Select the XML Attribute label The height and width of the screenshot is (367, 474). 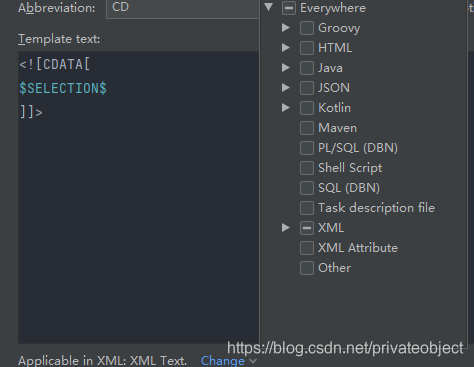(x=358, y=248)
